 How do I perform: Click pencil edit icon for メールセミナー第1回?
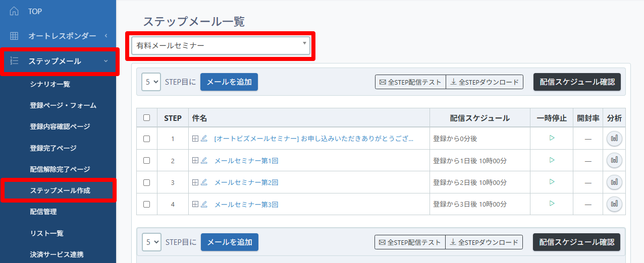[x=204, y=161]
